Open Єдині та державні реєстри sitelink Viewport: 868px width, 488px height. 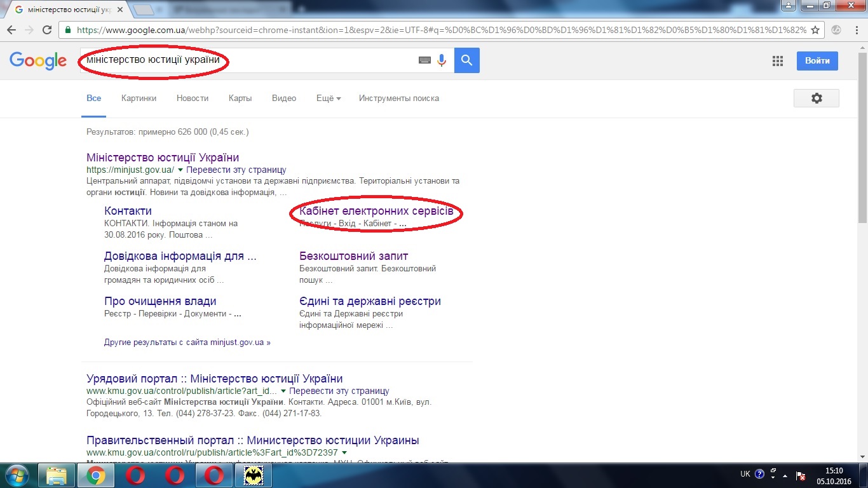pos(370,301)
